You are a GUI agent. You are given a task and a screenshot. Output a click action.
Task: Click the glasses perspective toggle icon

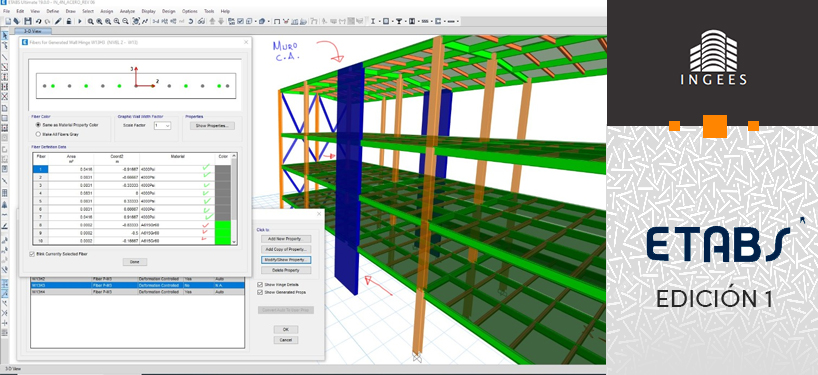(201, 21)
